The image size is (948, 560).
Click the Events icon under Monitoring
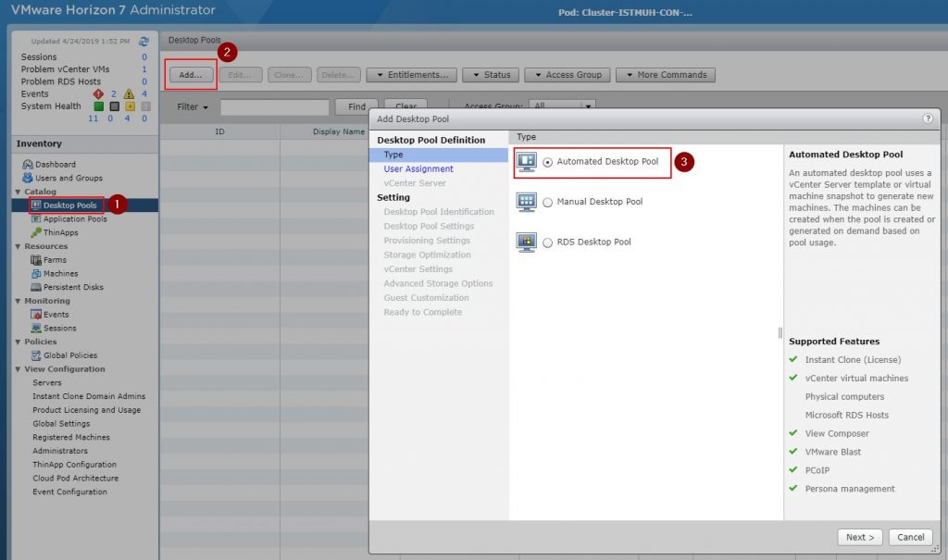(x=36, y=315)
